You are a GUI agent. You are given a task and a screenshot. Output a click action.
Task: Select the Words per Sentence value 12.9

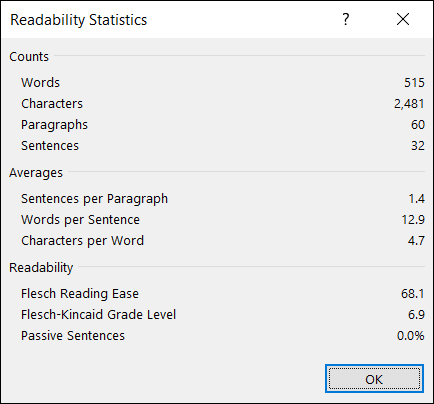click(x=413, y=220)
